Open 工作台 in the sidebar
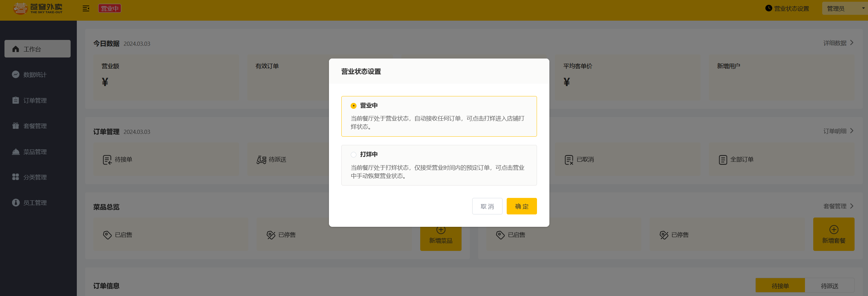Image resolution: width=868 pixels, height=296 pixels. pos(38,49)
